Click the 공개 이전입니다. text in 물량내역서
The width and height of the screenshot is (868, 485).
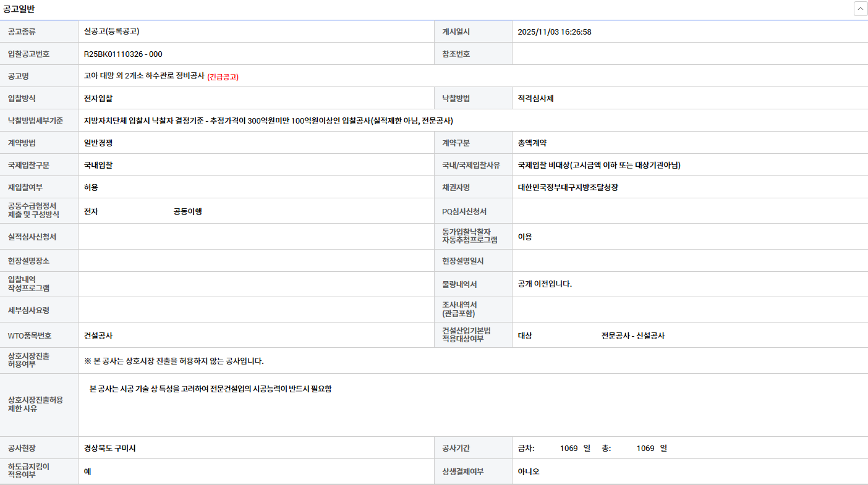(x=545, y=284)
